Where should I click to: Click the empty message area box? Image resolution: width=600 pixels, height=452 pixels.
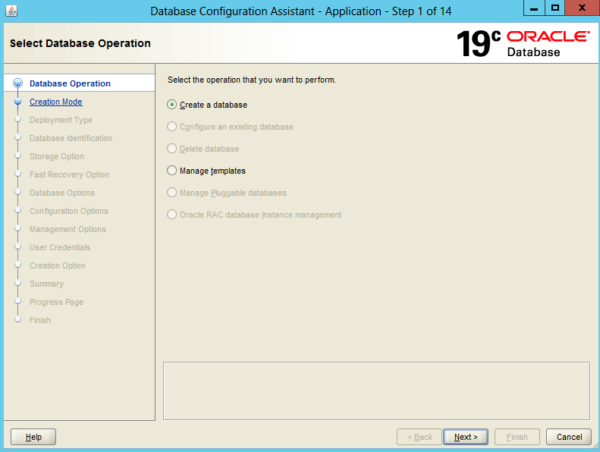click(x=376, y=391)
